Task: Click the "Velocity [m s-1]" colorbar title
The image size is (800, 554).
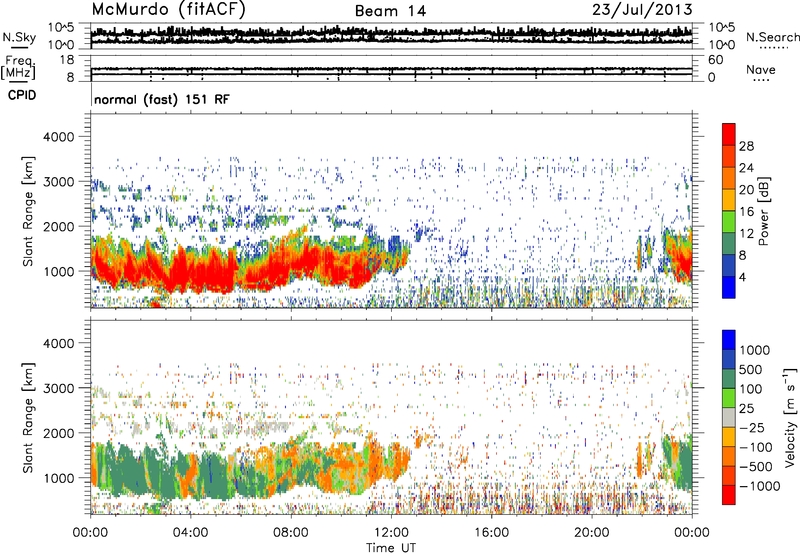Action: pos(790,417)
